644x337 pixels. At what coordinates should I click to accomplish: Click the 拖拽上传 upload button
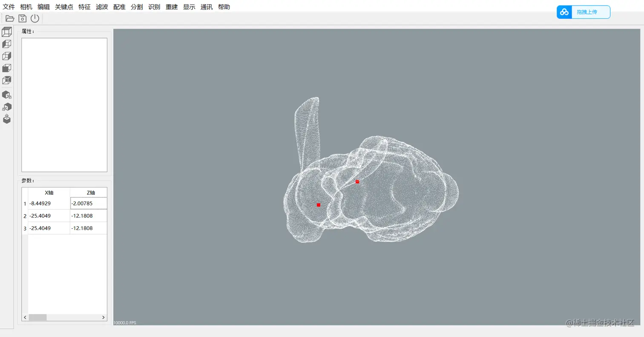pyautogui.click(x=584, y=12)
